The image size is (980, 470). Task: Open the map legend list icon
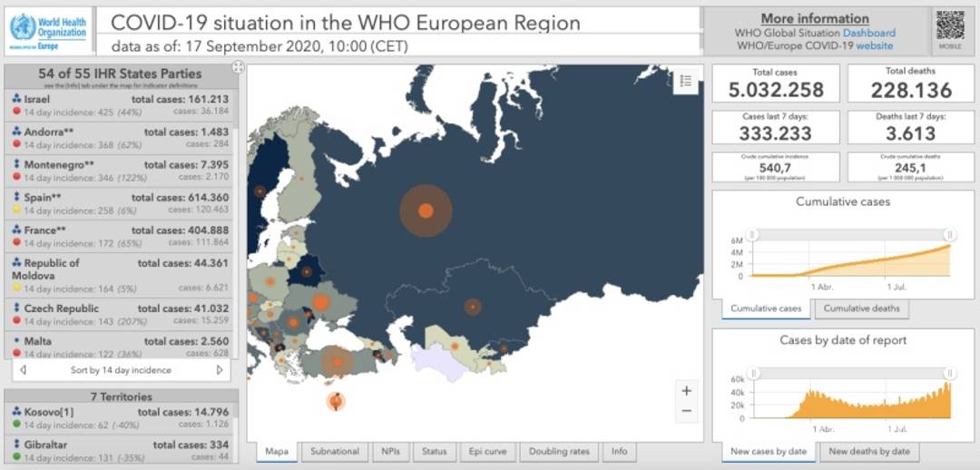686,82
